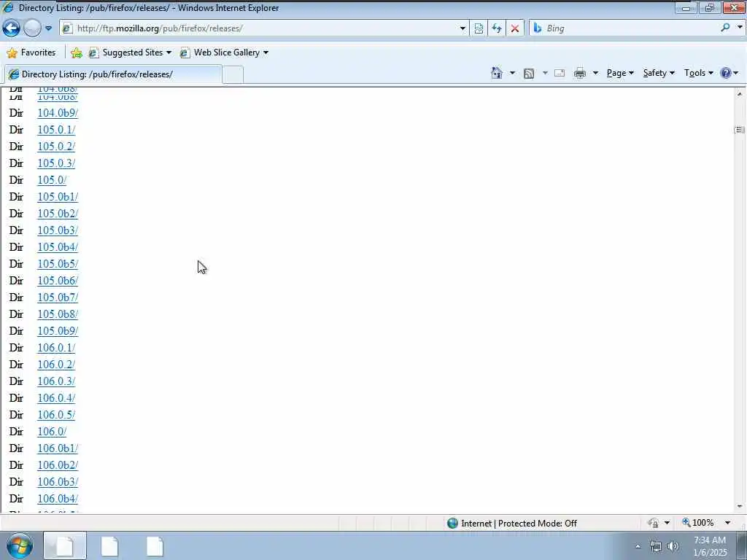Screen dimensions: 747x560
Task: Open link 105.0/
Action: pos(52,180)
